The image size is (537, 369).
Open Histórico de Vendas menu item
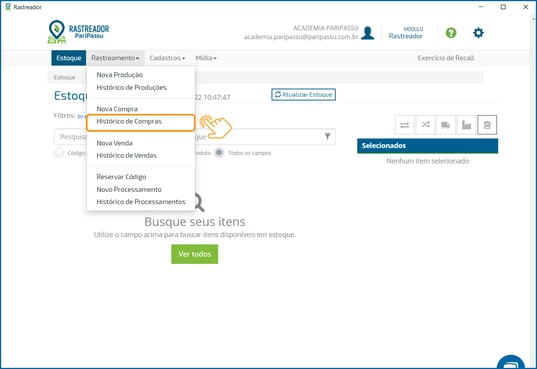126,156
